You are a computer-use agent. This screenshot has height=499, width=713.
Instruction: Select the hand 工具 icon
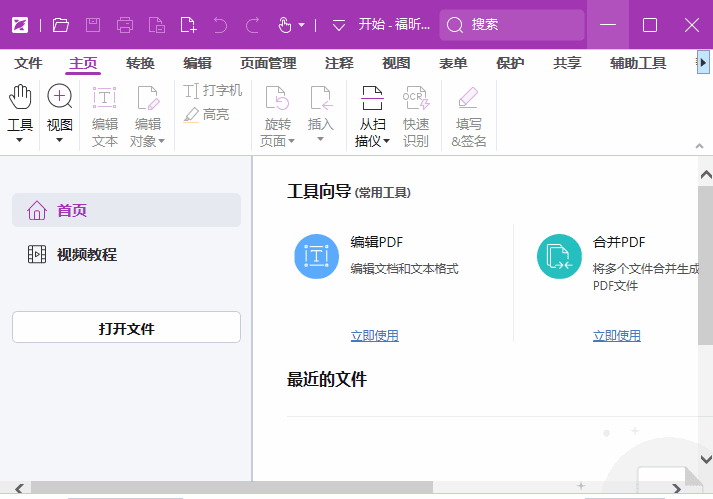20,97
